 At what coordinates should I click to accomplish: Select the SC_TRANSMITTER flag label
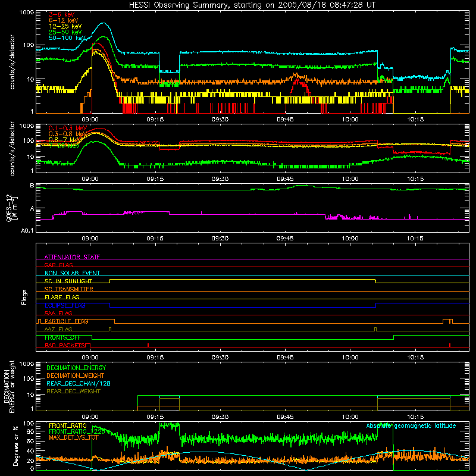coord(69,289)
